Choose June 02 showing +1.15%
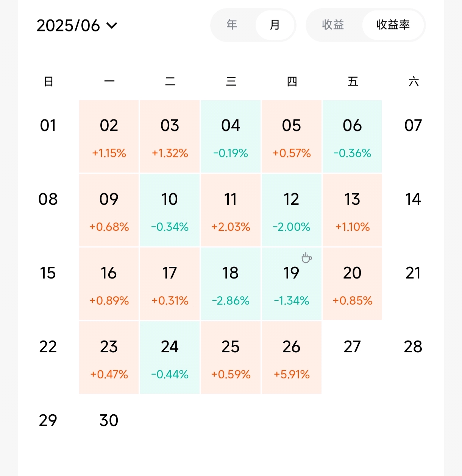The height and width of the screenshot is (476, 462). click(109, 136)
